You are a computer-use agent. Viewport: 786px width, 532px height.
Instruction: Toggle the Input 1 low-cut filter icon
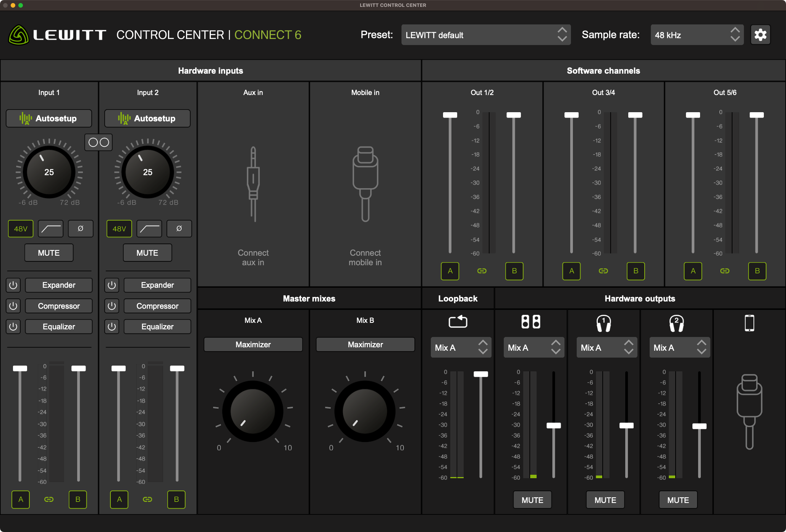click(50, 229)
